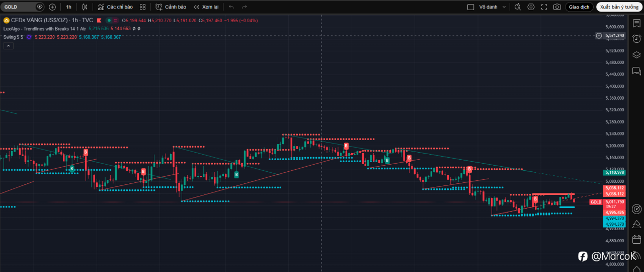The height and width of the screenshot is (272, 644).
Task: Click the diamond icon inside the symbol box
Action: tap(40, 7)
